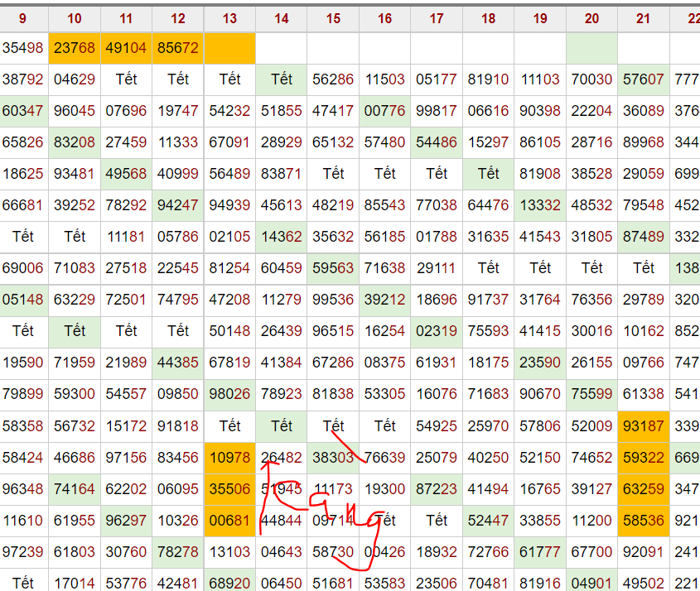Select green cell with value 38303

pyautogui.click(x=333, y=457)
